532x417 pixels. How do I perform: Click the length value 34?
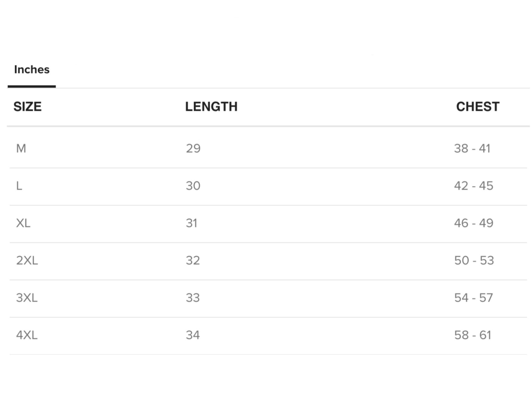point(193,335)
